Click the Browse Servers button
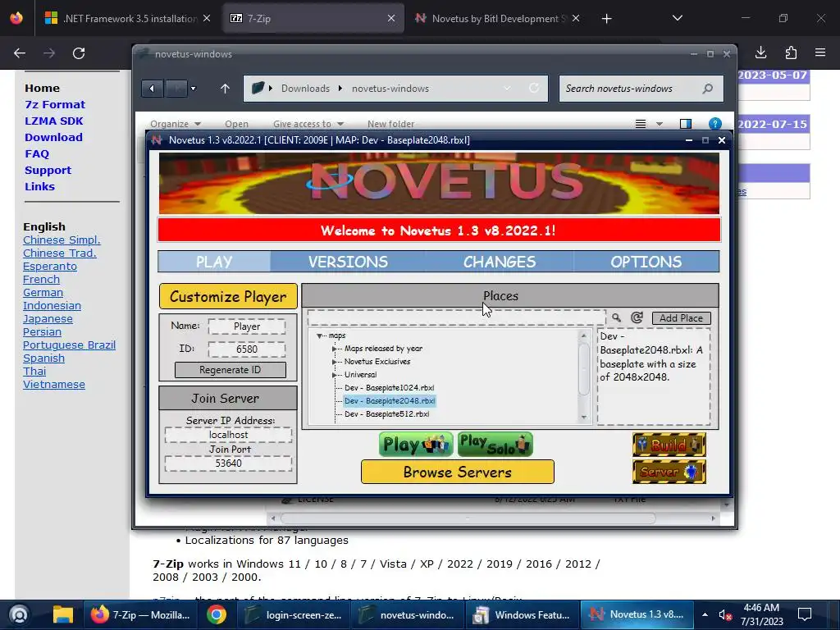 pos(458,472)
